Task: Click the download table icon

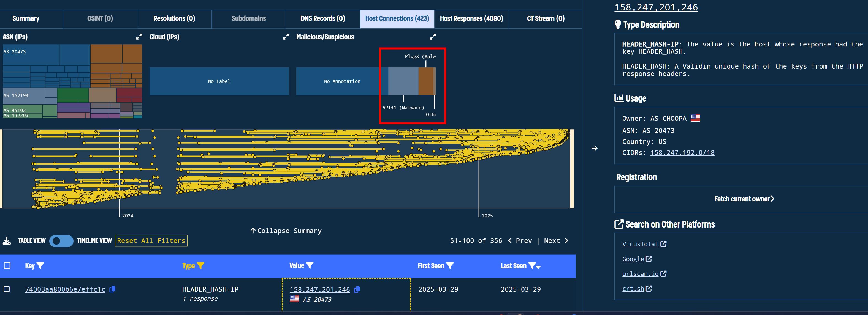Action: point(7,241)
